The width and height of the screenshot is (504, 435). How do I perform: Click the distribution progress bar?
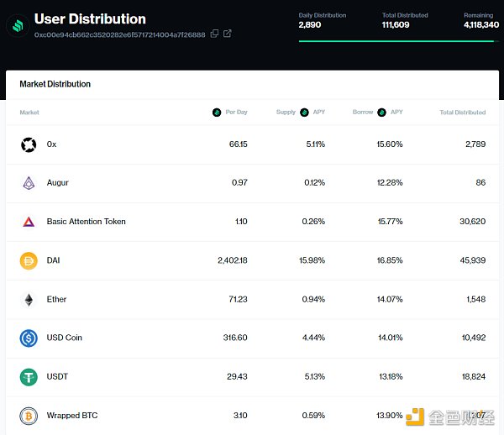tap(395, 39)
